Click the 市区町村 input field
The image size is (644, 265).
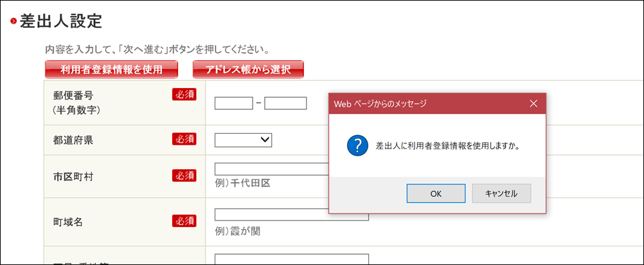pos(271,169)
